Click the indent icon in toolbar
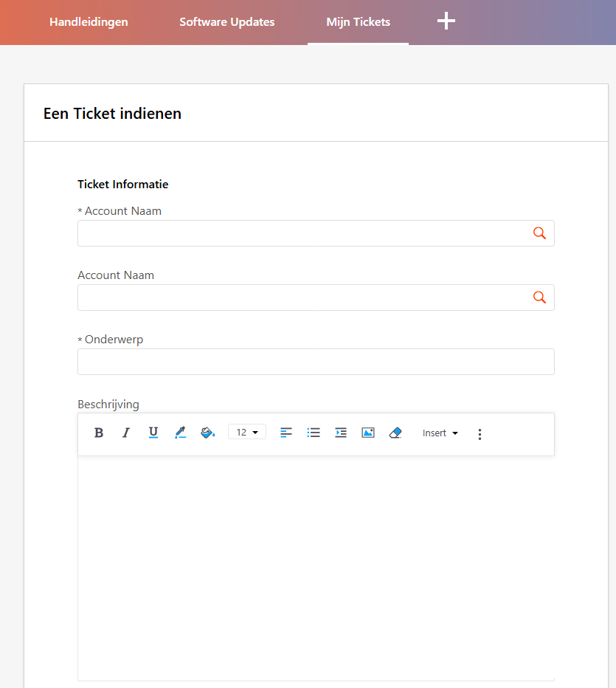The image size is (616, 688). coord(341,433)
